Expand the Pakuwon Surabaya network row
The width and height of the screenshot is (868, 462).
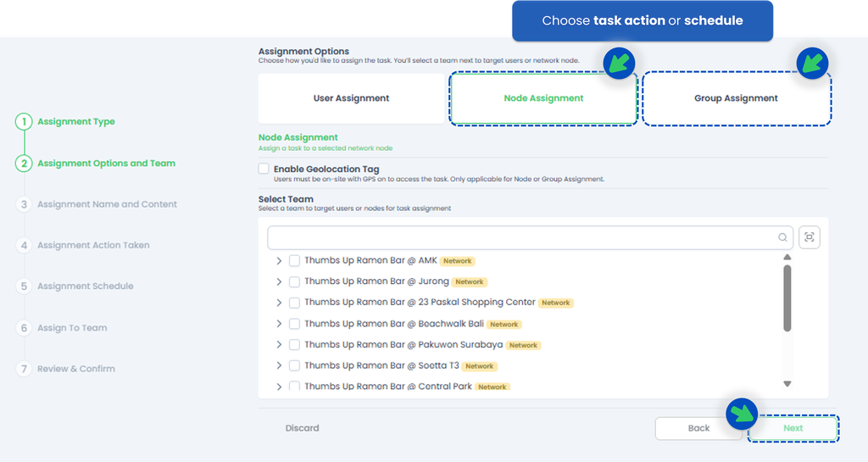point(279,345)
